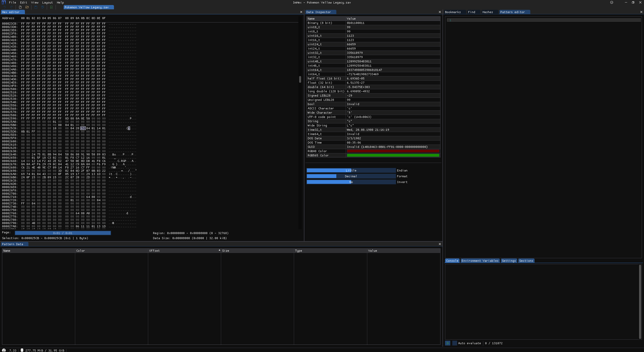Screen dimensions: 644x352
Task: Open the Sections tab
Action: point(526,261)
